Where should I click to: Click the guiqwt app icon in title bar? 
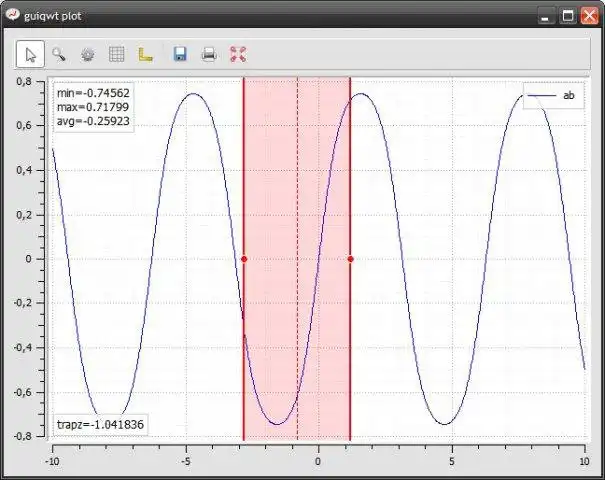pyautogui.click(x=12, y=15)
